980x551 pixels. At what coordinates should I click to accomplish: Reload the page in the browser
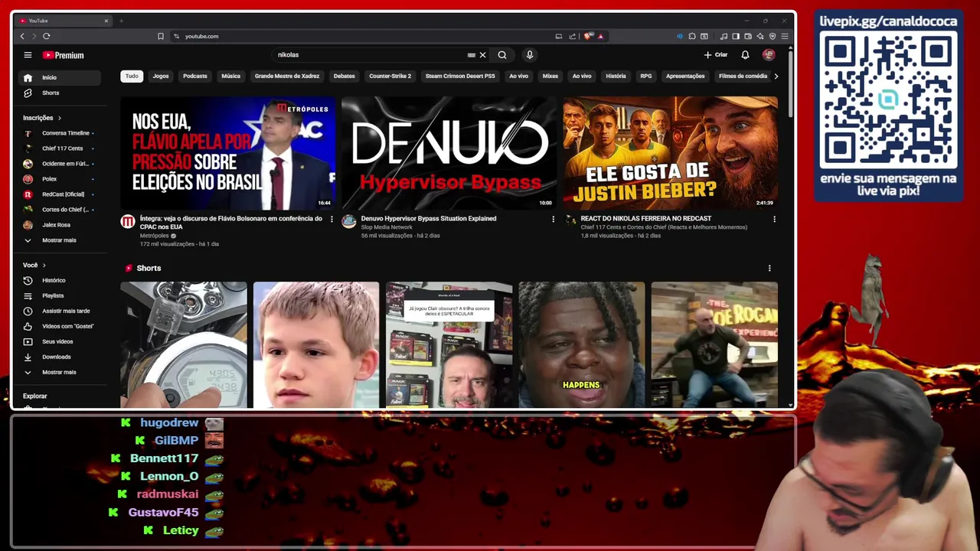click(47, 36)
